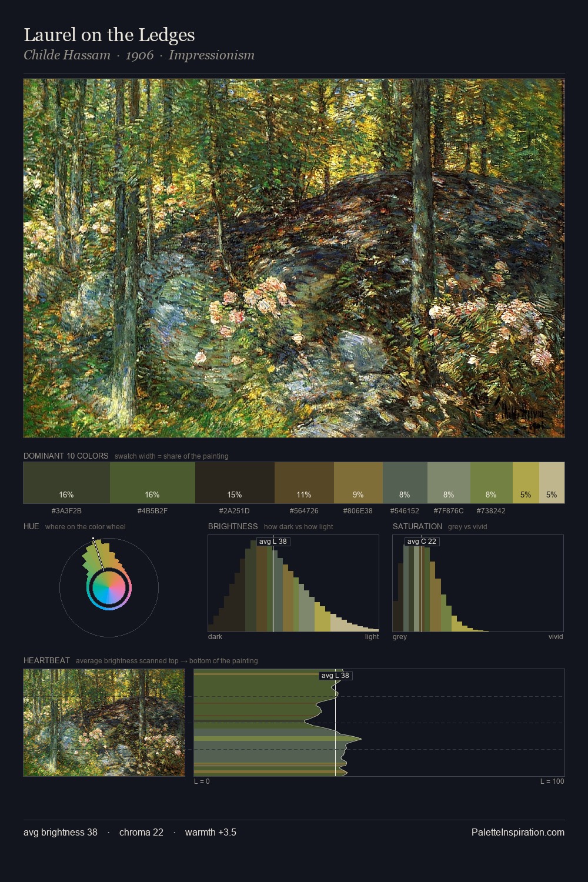Click the small painting thumbnail beside Heartbeat chart

point(104,723)
